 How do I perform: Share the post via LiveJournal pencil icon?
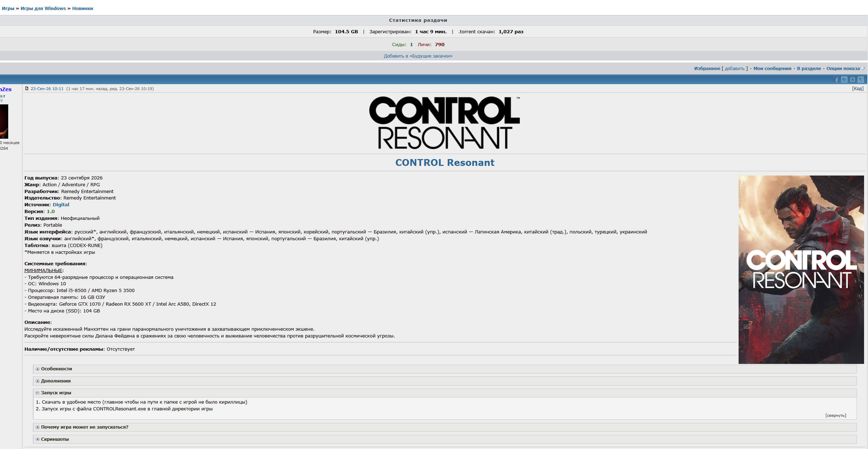(x=861, y=79)
